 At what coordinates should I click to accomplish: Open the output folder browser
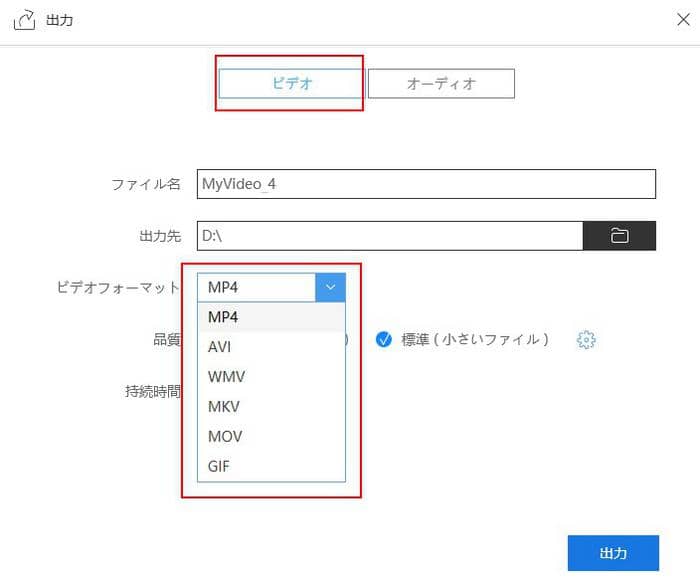[619, 235]
